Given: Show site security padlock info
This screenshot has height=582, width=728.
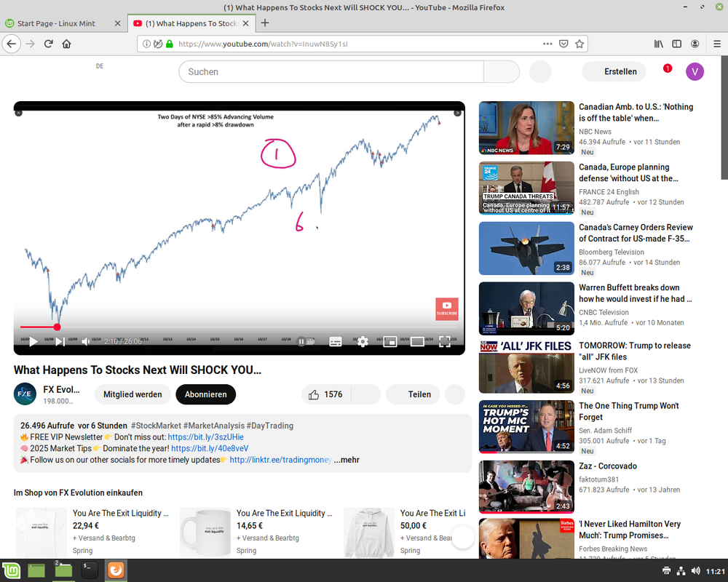Looking at the screenshot, I should (170, 44).
